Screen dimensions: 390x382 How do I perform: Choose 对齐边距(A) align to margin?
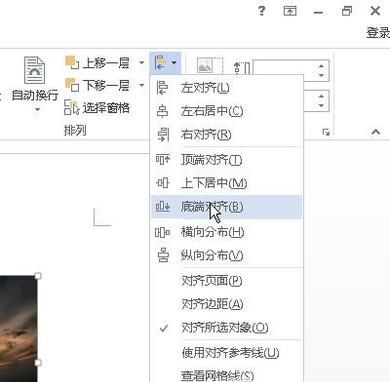pyautogui.click(x=227, y=304)
